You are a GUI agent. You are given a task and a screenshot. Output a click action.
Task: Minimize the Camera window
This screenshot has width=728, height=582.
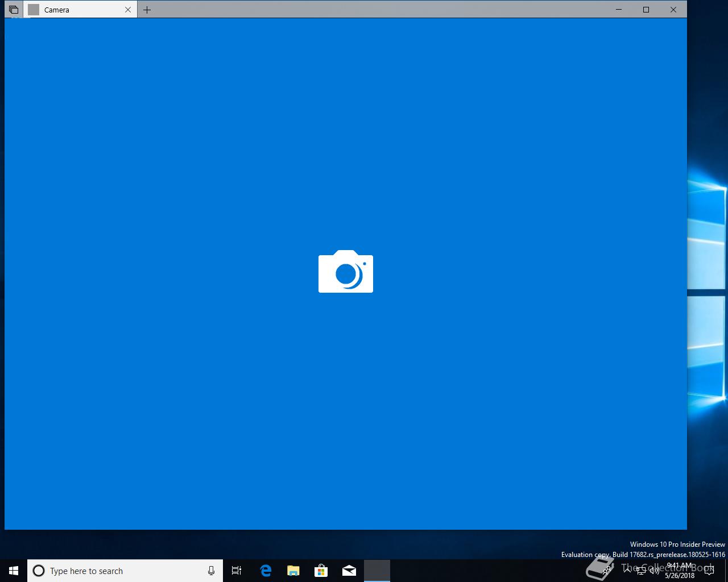pyautogui.click(x=619, y=9)
